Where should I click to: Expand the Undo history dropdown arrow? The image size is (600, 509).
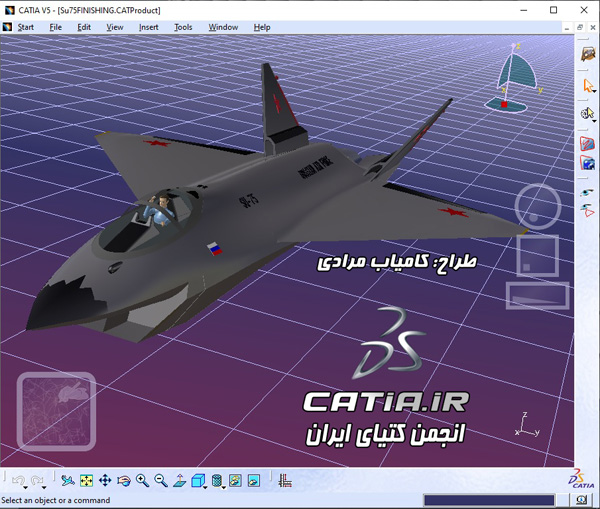click(25, 488)
